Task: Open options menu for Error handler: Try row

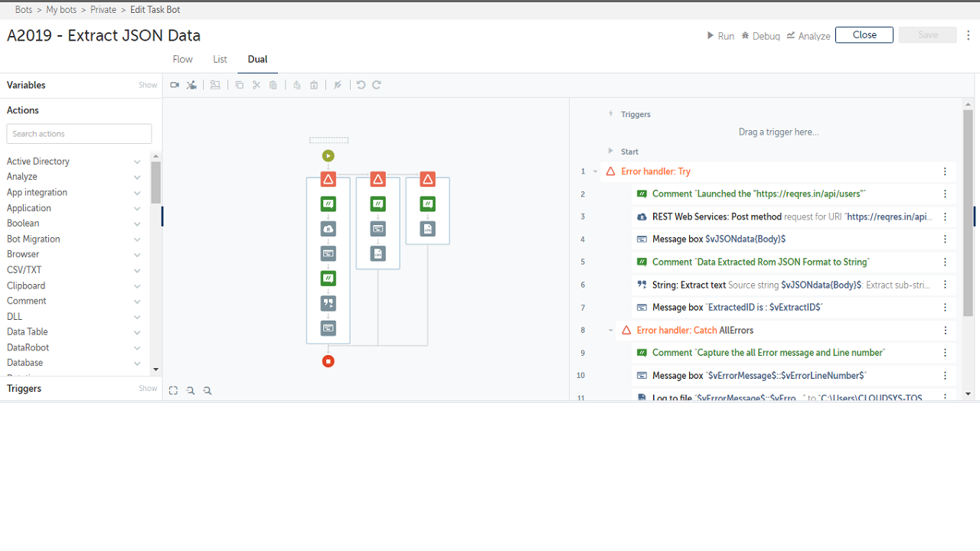Action: 946,171
